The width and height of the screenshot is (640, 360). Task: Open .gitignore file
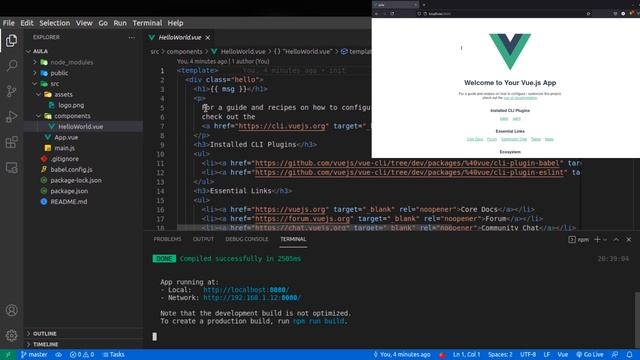[x=64, y=159]
